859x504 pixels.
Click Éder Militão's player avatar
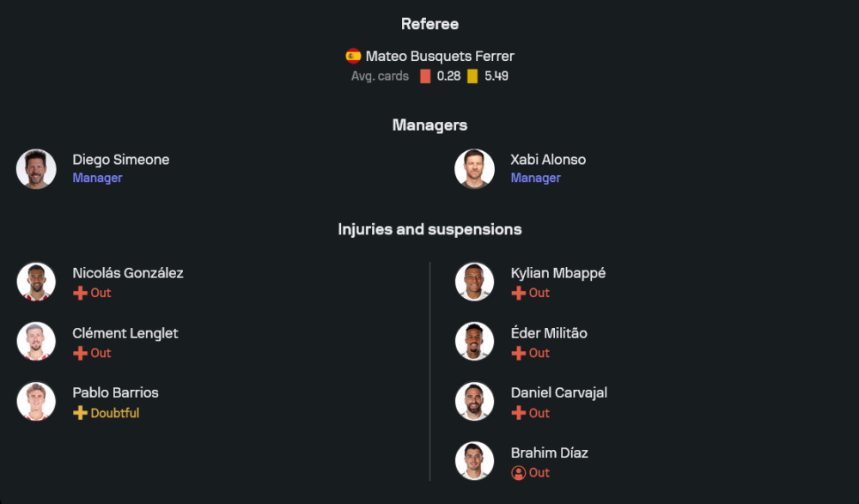(x=474, y=342)
